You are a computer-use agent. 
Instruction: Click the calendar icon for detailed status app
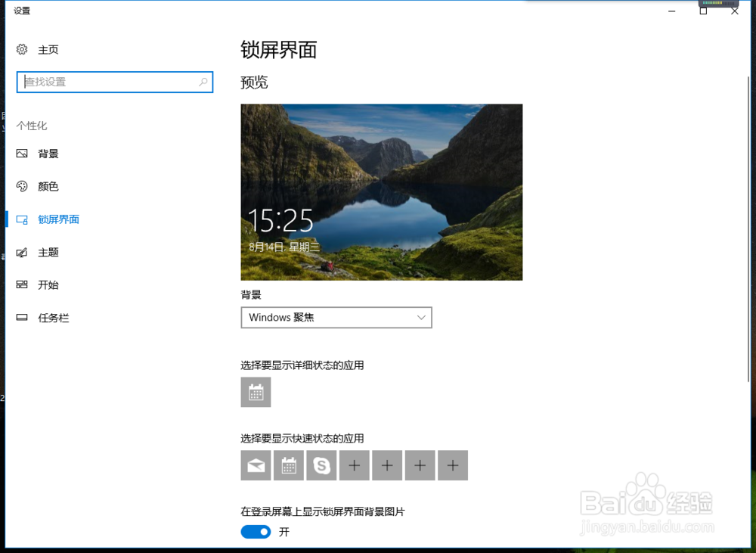click(x=256, y=392)
